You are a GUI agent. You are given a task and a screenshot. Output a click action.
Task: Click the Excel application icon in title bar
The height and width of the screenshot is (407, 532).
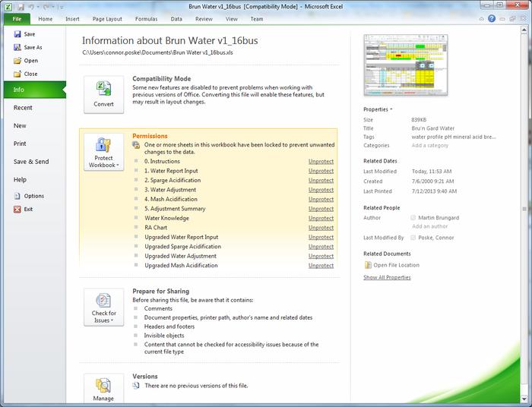coord(8,6)
